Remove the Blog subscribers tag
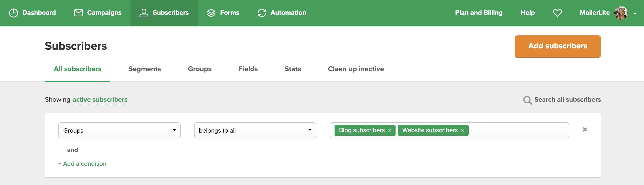The width and height of the screenshot is (644, 185). coord(389,130)
